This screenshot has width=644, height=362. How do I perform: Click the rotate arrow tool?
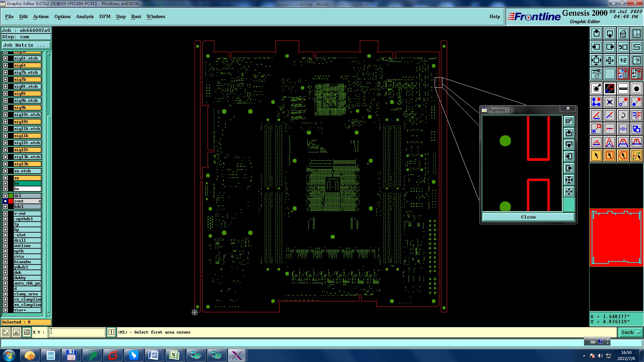pyautogui.click(x=623, y=115)
